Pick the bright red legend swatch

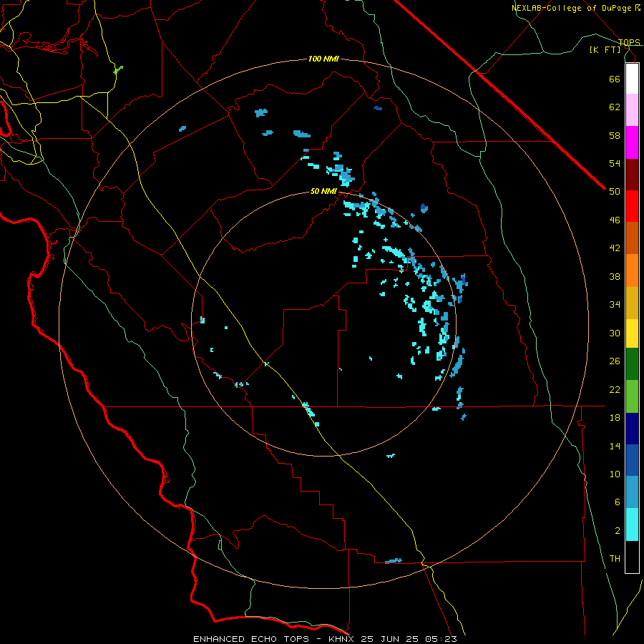point(632,207)
